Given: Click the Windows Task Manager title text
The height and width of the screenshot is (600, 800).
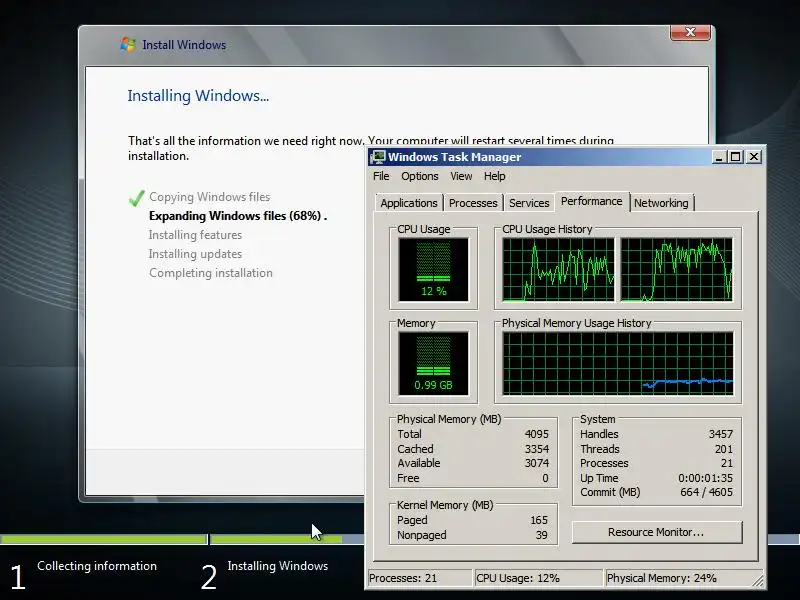Looking at the screenshot, I should click(455, 157).
